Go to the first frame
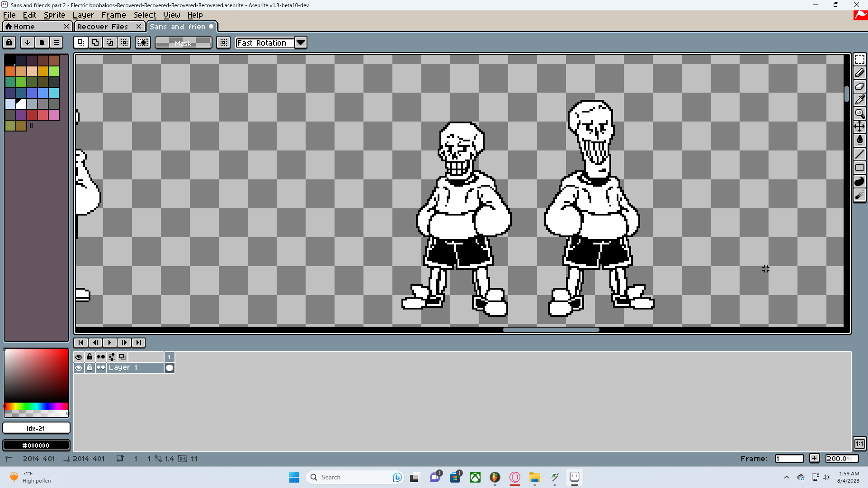The width and height of the screenshot is (868, 488). (81, 343)
